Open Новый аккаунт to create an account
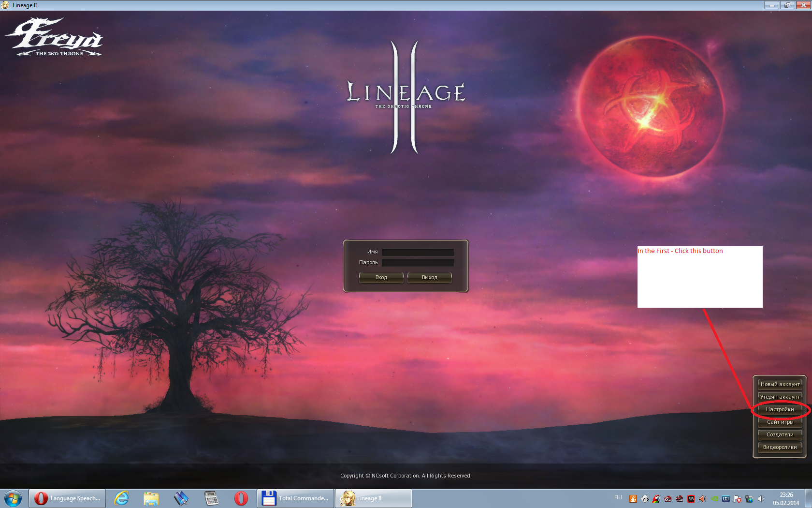The image size is (812, 508). click(780, 384)
